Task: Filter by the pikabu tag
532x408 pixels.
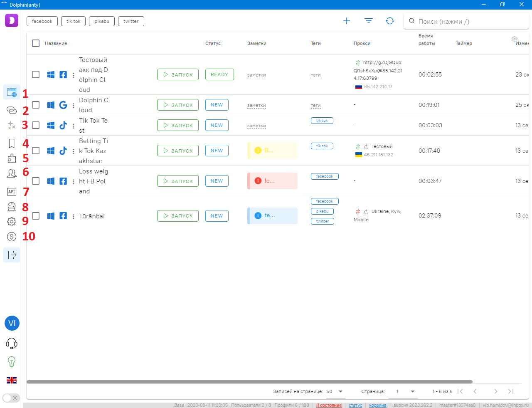Action: click(101, 21)
